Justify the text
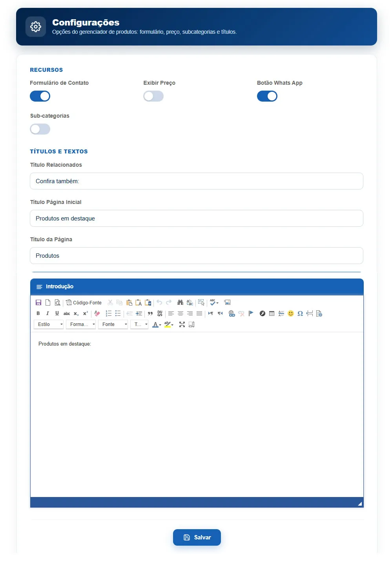The height and width of the screenshot is (579, 392). (199, 313)
